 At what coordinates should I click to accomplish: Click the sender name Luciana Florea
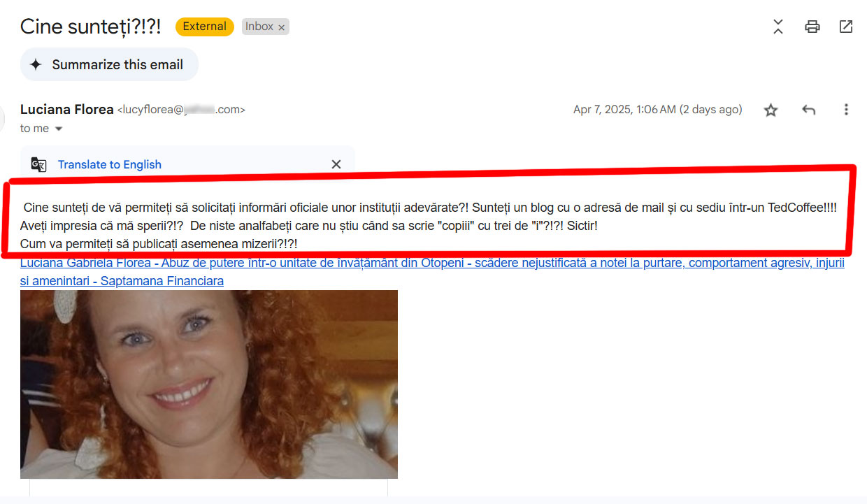pyautogui.click(x=67, y=109)
